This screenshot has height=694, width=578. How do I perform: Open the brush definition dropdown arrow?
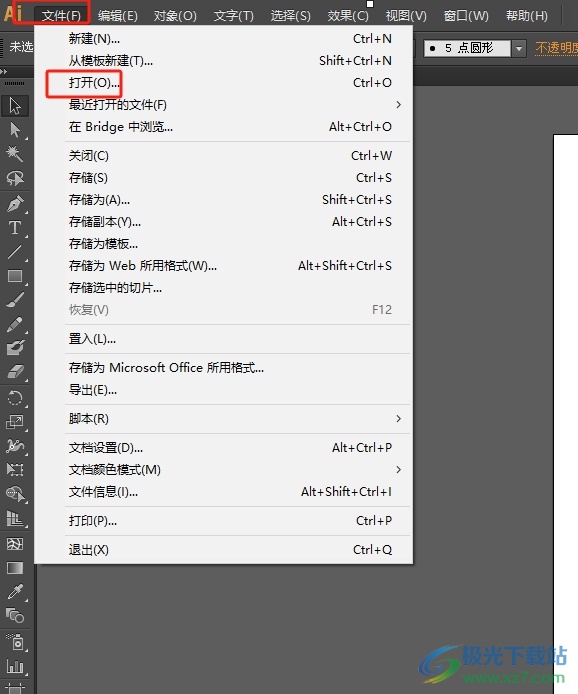[519, 48]
